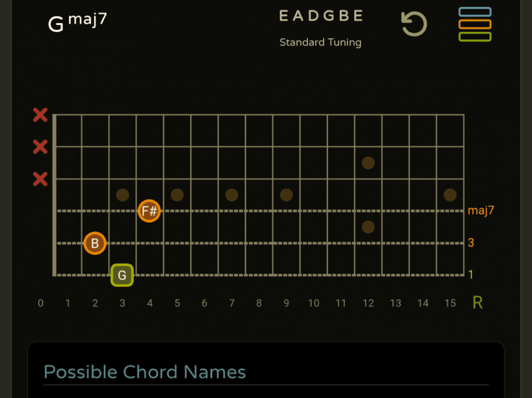Click the F# note marker on fretboard

(x=149, y=211)
